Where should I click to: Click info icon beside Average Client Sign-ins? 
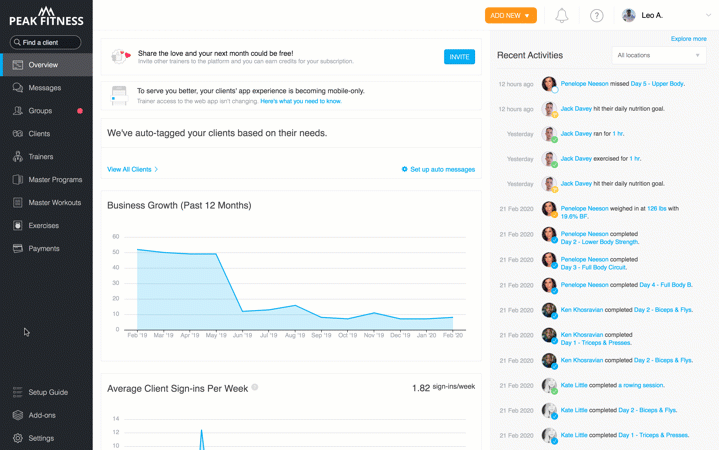[x=255, y=387]
